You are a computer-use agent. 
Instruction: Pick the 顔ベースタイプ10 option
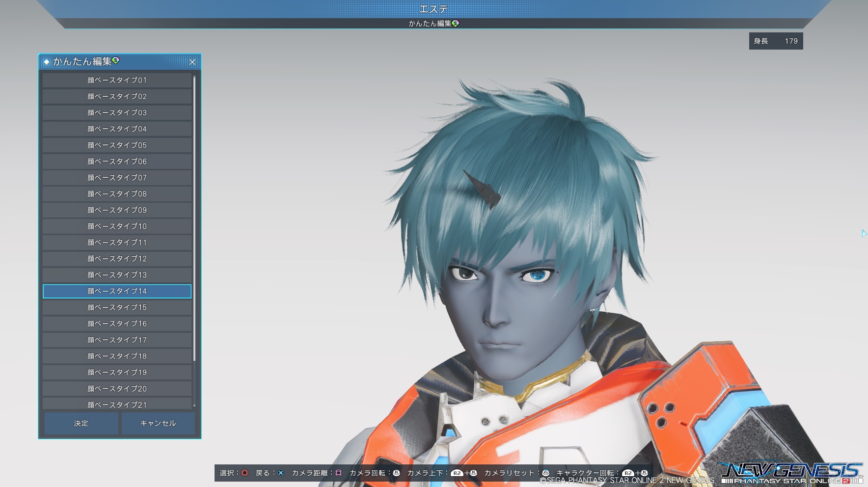(117, 226)
